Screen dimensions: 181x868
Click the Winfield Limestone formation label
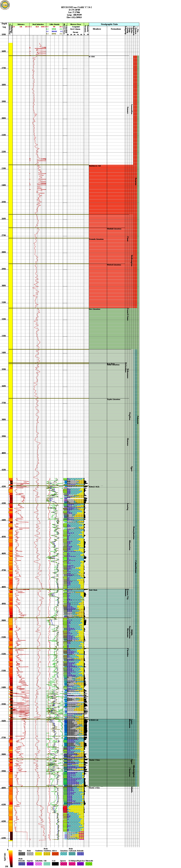coord(114,229)
